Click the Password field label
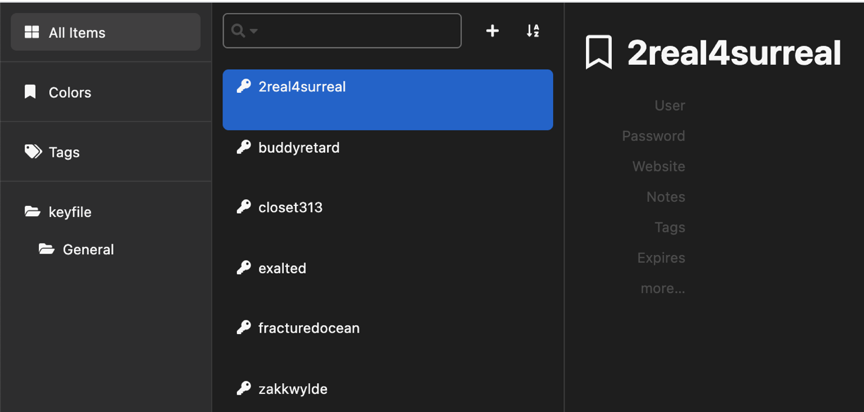864x412 pixels. (x=654, y=135)
